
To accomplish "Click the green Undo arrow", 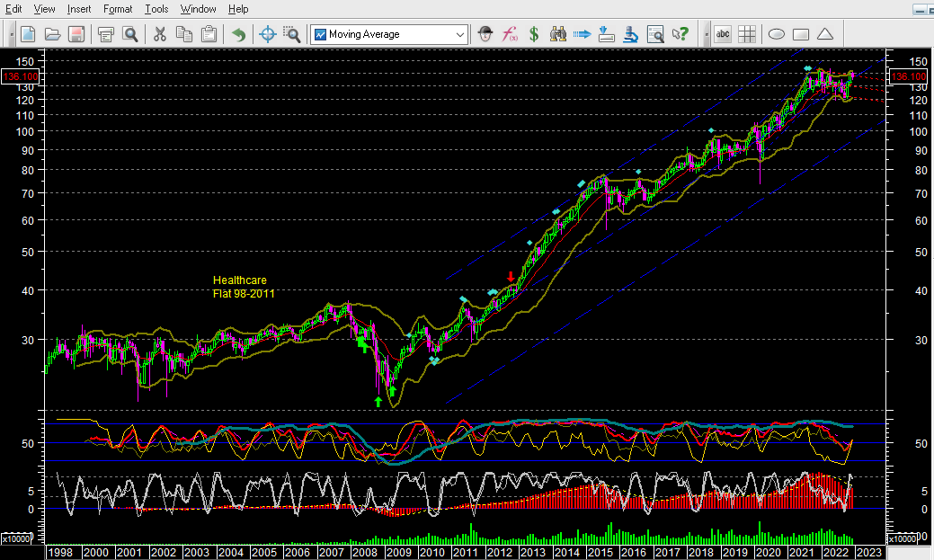I will (238, 34).
